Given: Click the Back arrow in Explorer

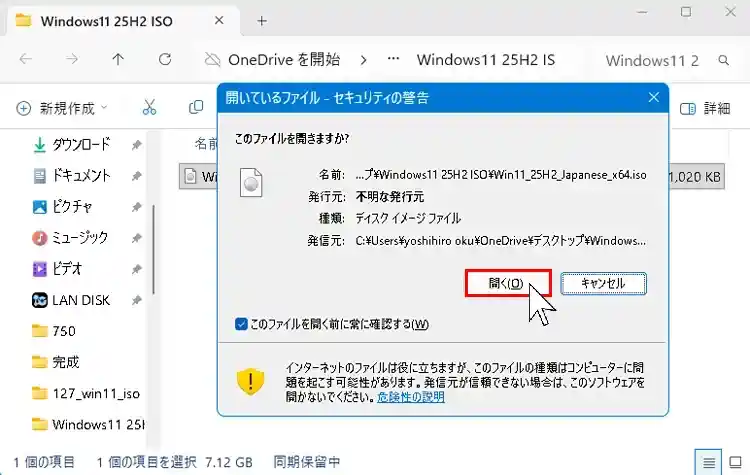Looking at the screenshot, I should click(x=26, y=59).
